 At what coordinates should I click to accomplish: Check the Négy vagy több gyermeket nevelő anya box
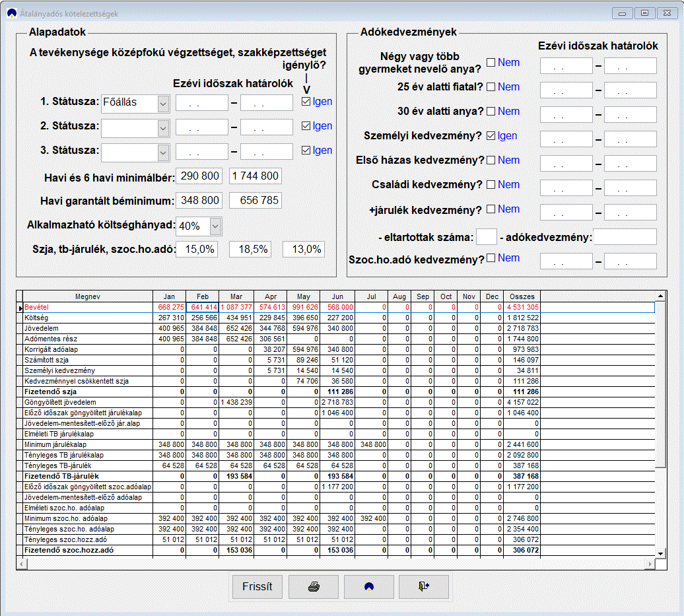click(x=491, y=62)
